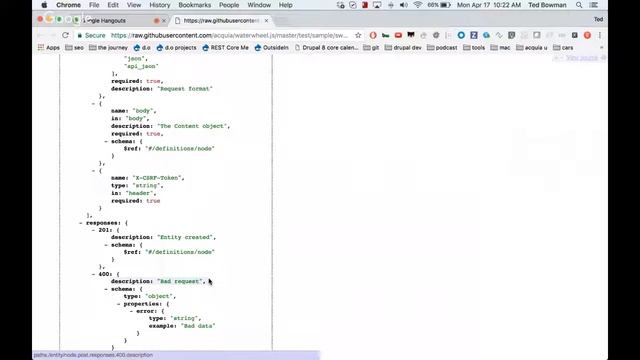Screen dimensions: 640x360
Task: Open the Window menu
Action: pos(259,5)
